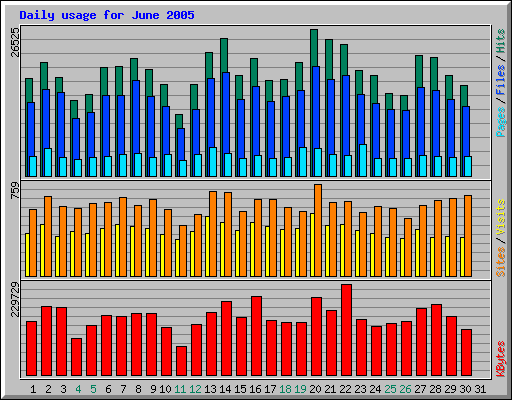Viewport: 512px width, 400px height.
Task: Click the orange Visits bar for day 7
Action: click(123, 237)
